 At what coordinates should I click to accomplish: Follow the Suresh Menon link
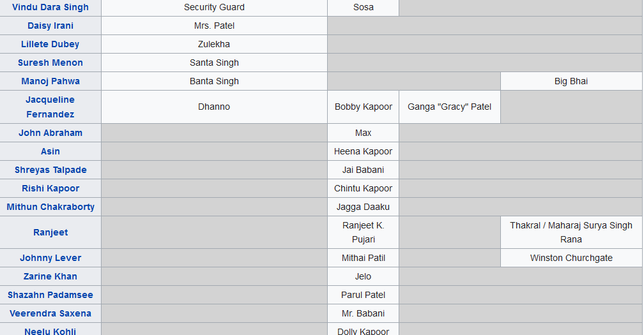[x=50, y=63]
